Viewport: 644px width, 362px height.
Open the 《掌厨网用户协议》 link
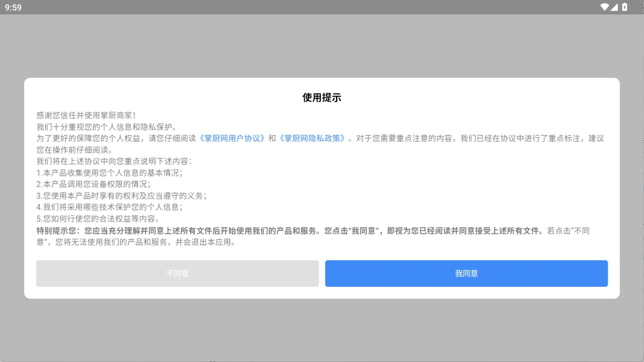pos(232,138)
